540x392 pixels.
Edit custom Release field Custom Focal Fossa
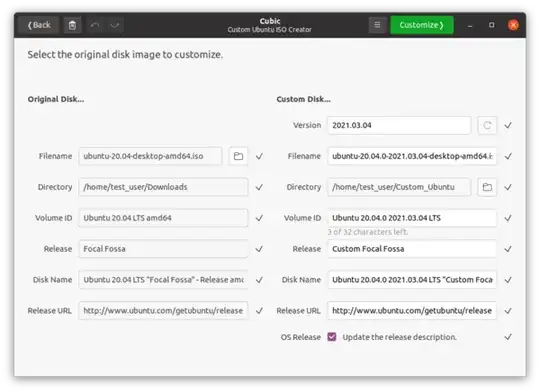point(412,249)
